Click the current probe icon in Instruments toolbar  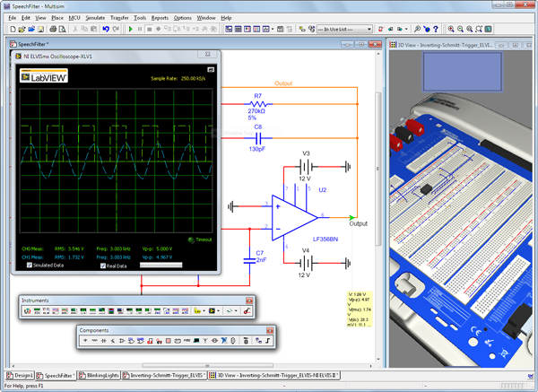(x=246, y=310)
